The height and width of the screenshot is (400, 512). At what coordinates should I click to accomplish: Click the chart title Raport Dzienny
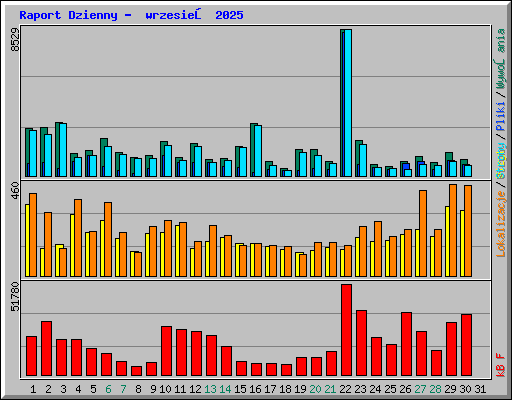68,15
